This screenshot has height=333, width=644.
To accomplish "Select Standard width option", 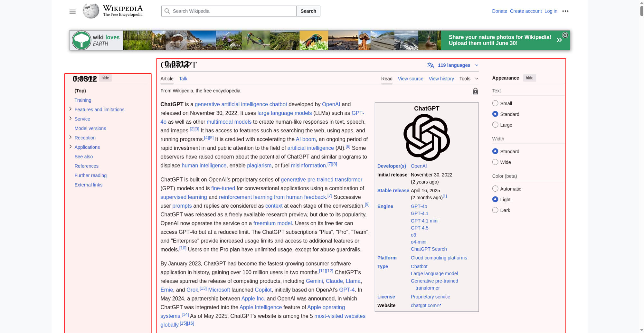I will [495, 151].
